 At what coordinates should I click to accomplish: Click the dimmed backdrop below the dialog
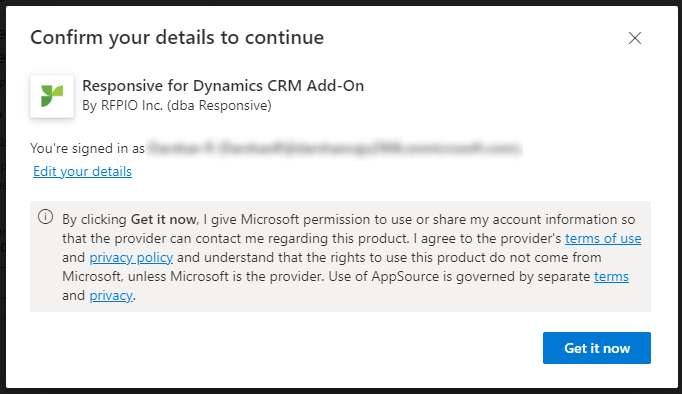click(x=341, y=391)
